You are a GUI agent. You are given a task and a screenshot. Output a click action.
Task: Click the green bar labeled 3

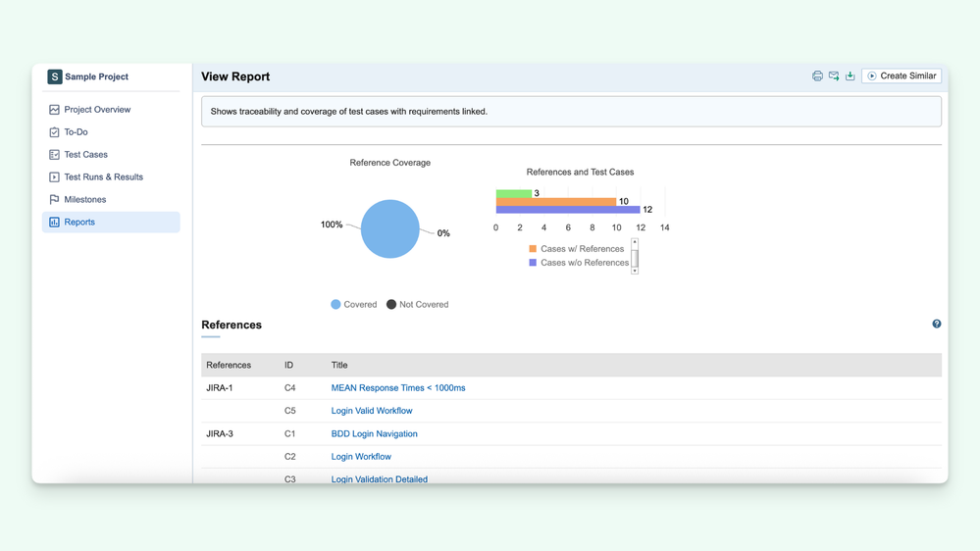(514, 194)
